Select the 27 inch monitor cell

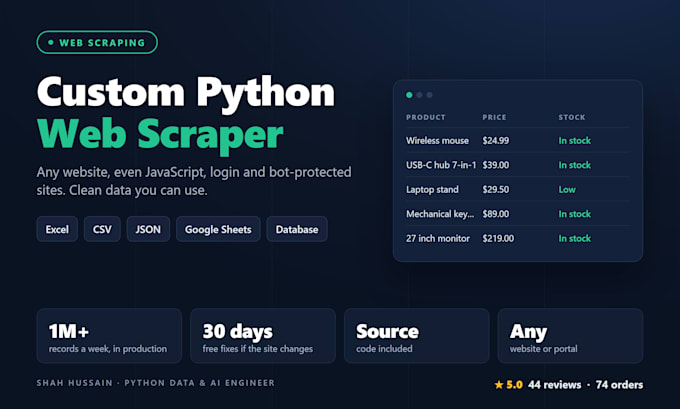[438, 238]
